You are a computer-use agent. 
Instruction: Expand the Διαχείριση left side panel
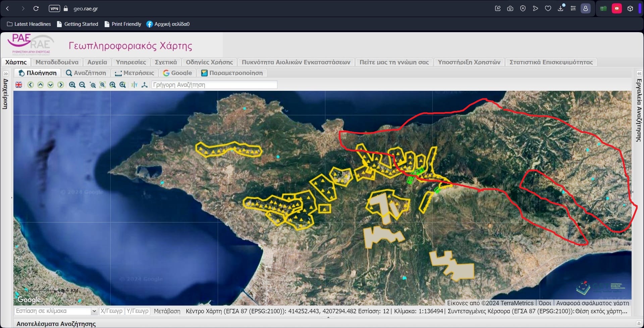[6, 73]
